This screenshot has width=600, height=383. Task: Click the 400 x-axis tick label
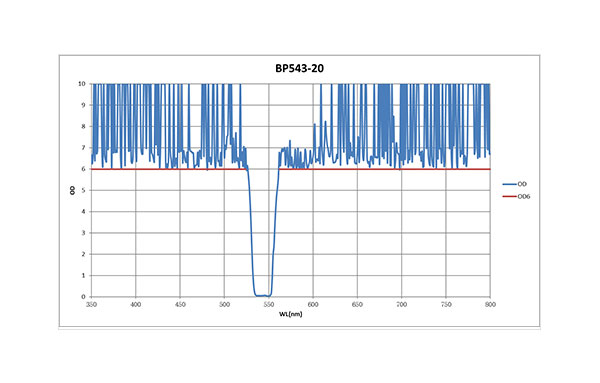tap(135, 305)
